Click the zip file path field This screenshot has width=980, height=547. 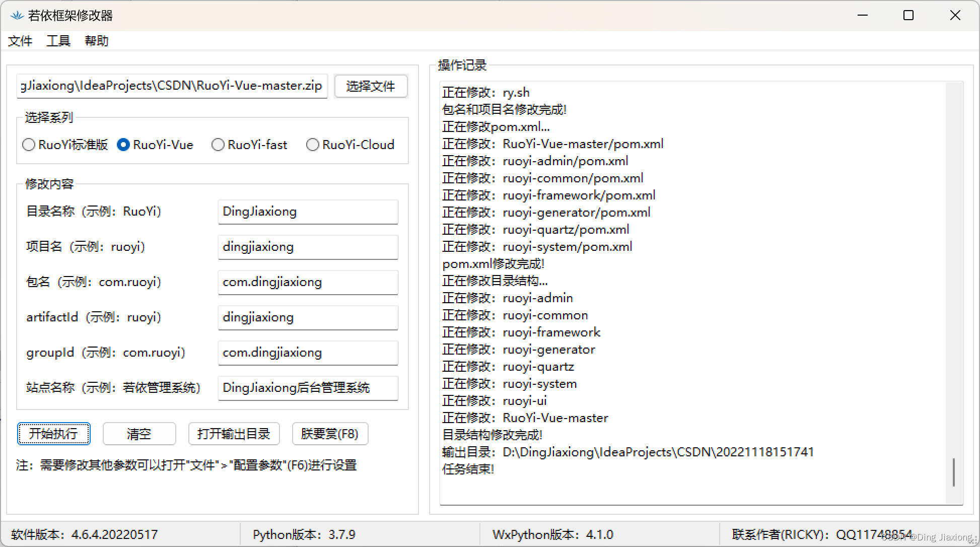tap(172, 86)
